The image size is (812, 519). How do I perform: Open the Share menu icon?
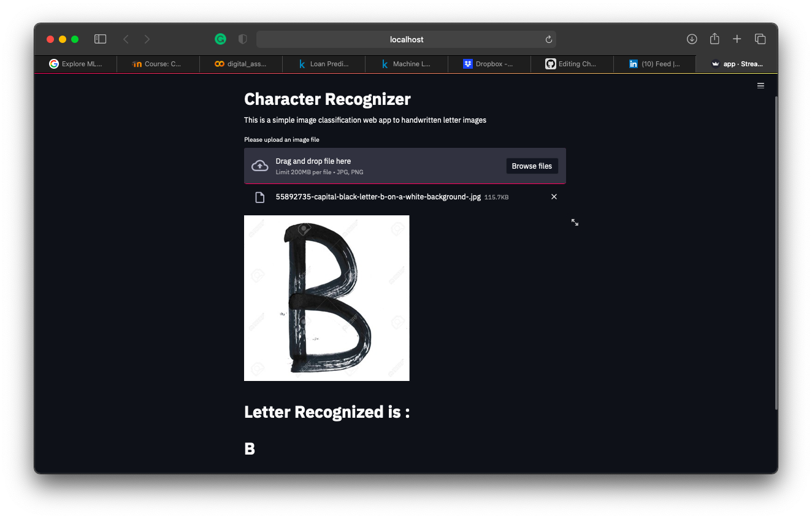click(714, 39)
